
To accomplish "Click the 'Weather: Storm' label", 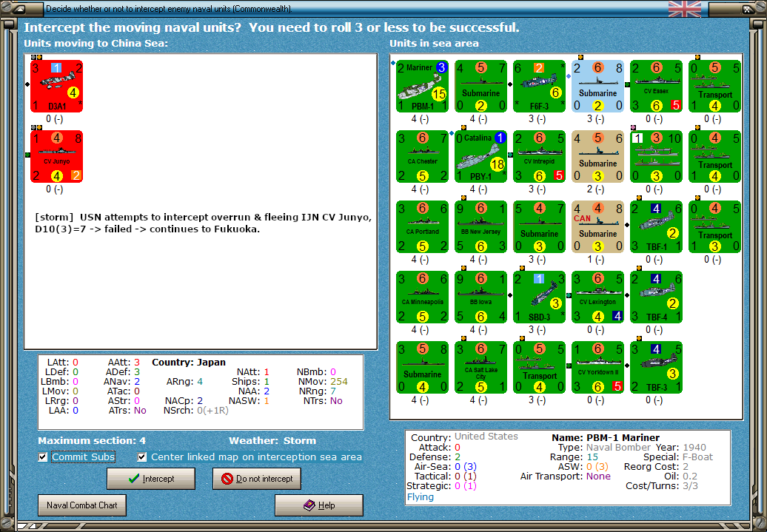I will coord(272,440).
